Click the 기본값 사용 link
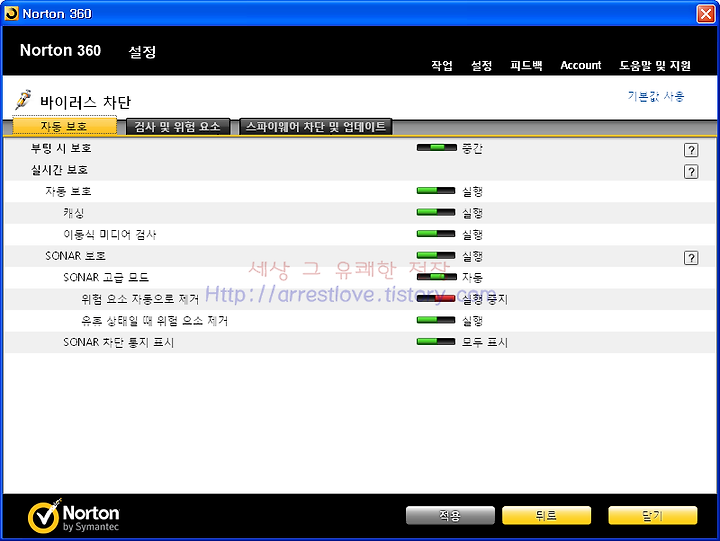Screen dimensions: 720x541 click(x=656, y=96)
